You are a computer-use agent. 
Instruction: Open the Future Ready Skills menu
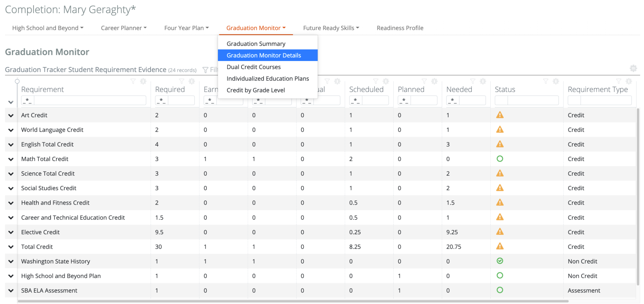[331, 28]
